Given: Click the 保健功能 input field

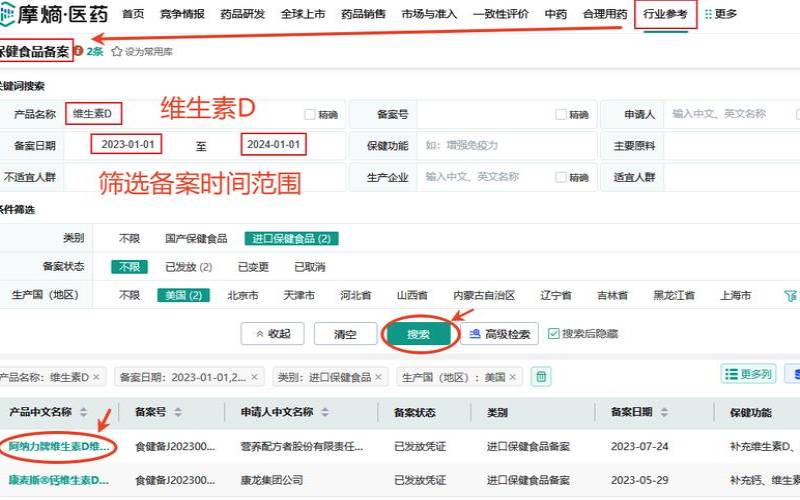Looking at the screenshot, I should pos(507,145).
